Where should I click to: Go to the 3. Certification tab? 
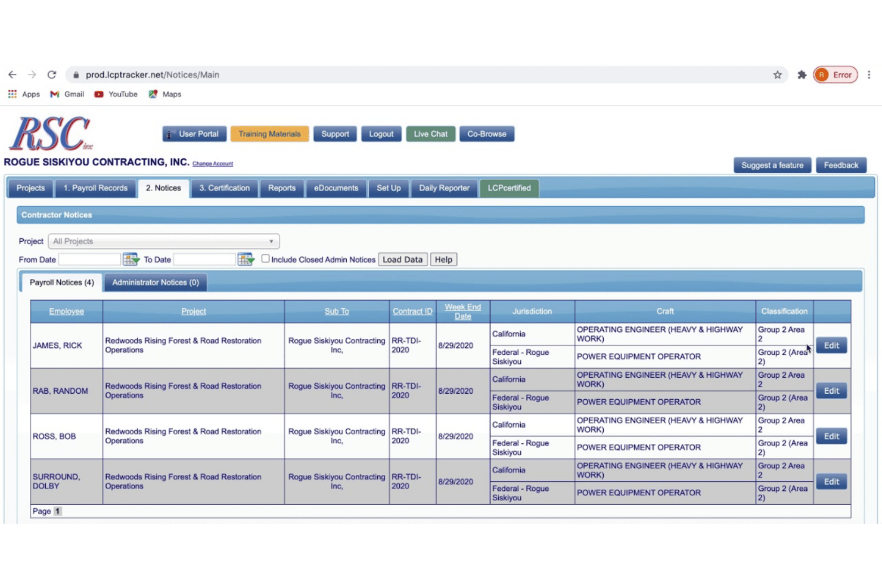point(224,188)
